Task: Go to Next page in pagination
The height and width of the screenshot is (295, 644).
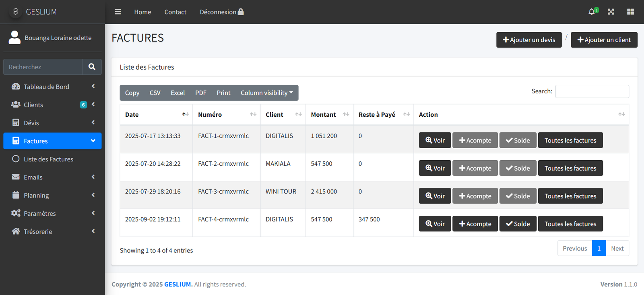Action: point(617,248)
